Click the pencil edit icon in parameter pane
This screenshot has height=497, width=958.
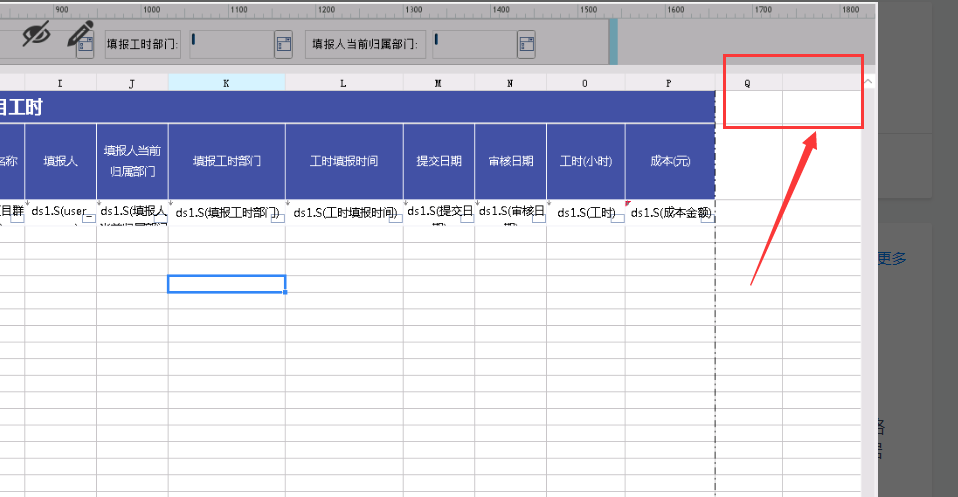79,32
